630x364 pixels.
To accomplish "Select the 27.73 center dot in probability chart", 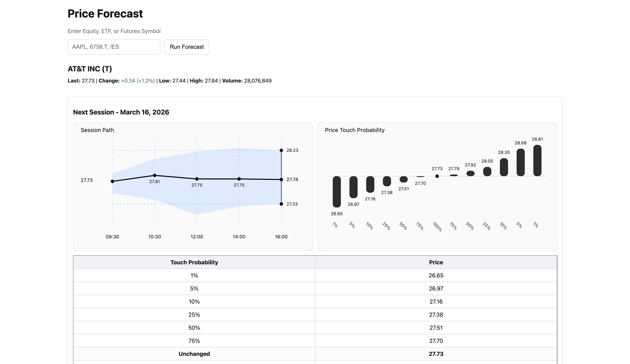I will click(x=437, y=176).
